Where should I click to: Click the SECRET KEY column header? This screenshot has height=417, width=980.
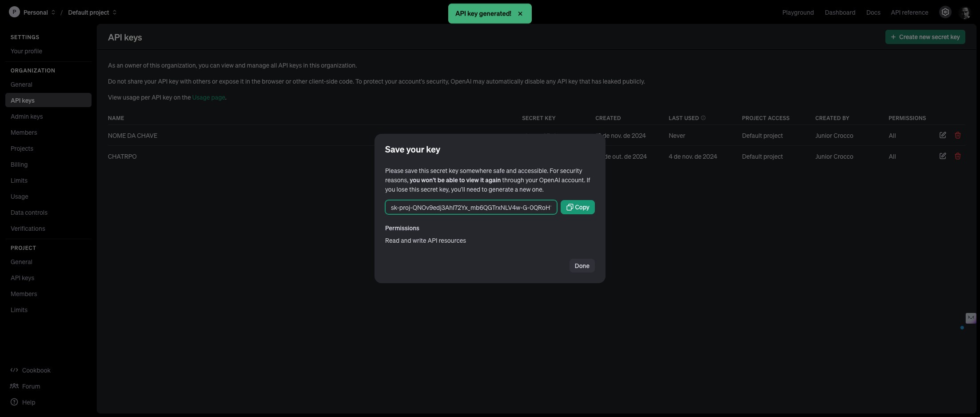[x=538, y=118]
